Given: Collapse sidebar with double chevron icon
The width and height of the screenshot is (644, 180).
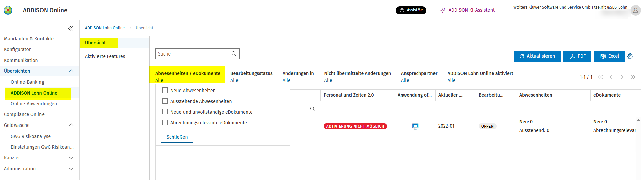Looking at the screenshot, I should click(x=71, y=28).
